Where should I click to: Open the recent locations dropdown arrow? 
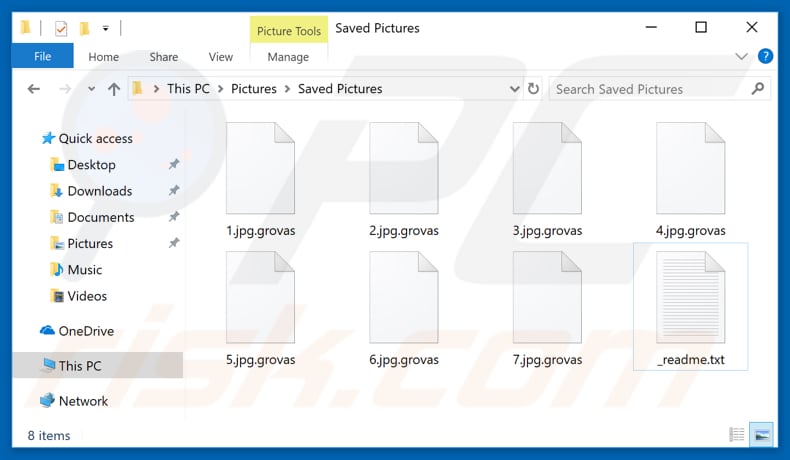click(91, 89)
